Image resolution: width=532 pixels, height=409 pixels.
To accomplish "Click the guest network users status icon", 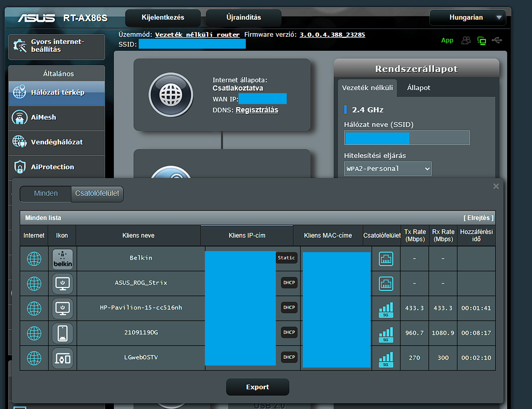I will coord(466,40).
